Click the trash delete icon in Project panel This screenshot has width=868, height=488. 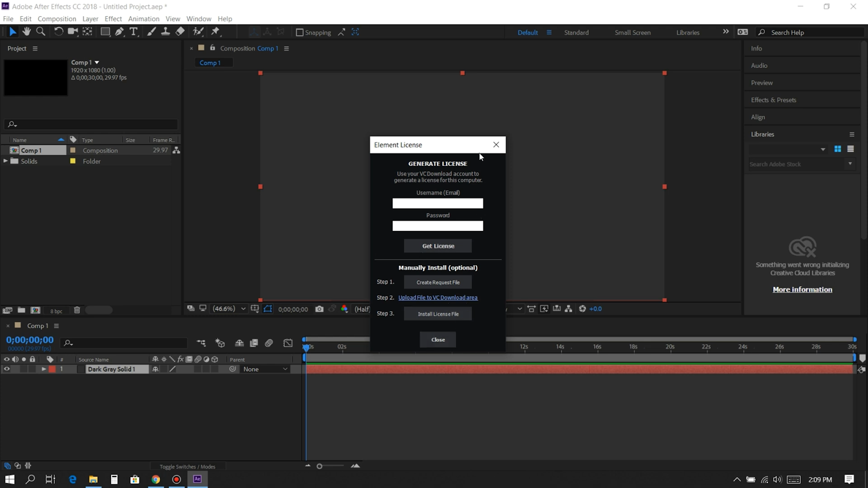pos(77,310)
